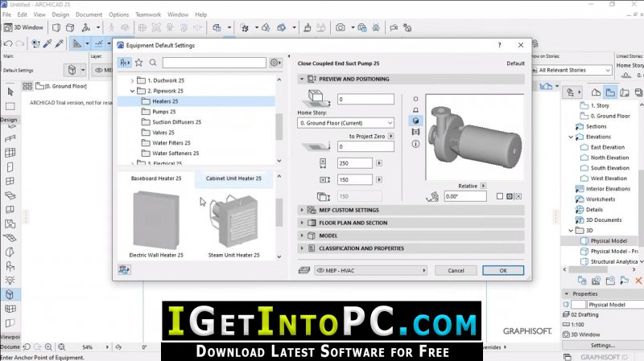Viewport: 644px width, 361px height.
Task: Click the folder view icon in dialog
Action: tap(125, 63)
